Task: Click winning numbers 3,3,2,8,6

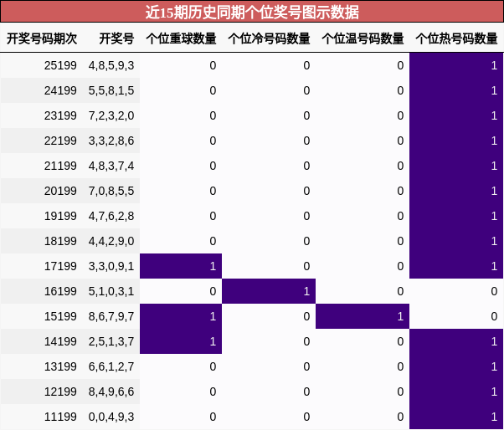Action: 111,141
